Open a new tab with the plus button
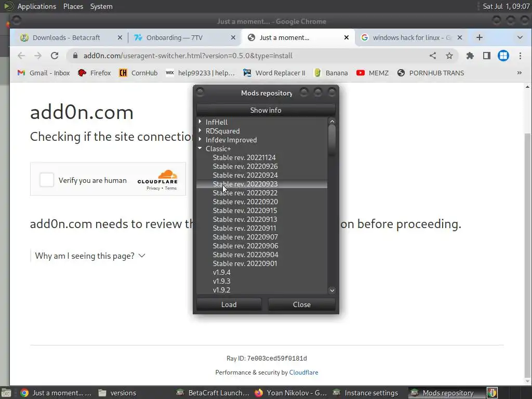The height and width of the screenshot is (399, 532). point(479,37)
